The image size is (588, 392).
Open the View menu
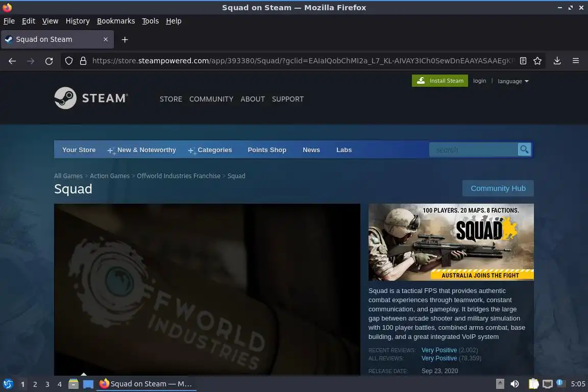(50, 21)
